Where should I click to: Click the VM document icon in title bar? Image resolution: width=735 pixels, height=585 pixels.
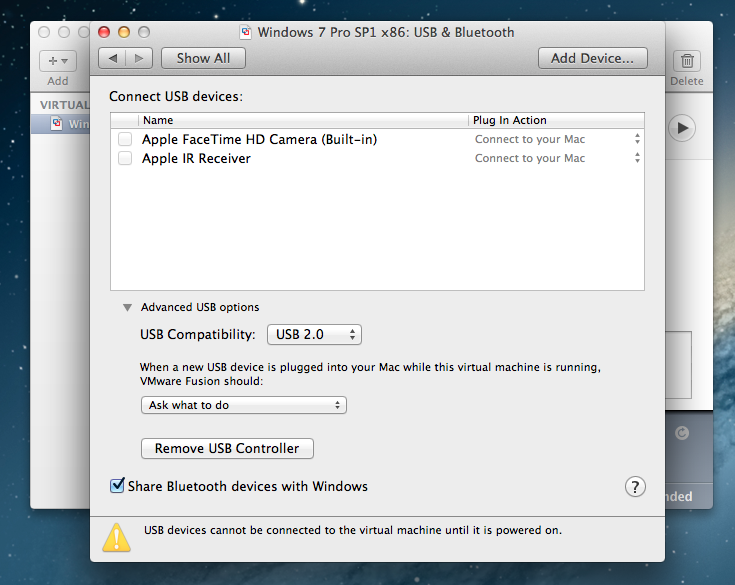click(x=246, y=32)
